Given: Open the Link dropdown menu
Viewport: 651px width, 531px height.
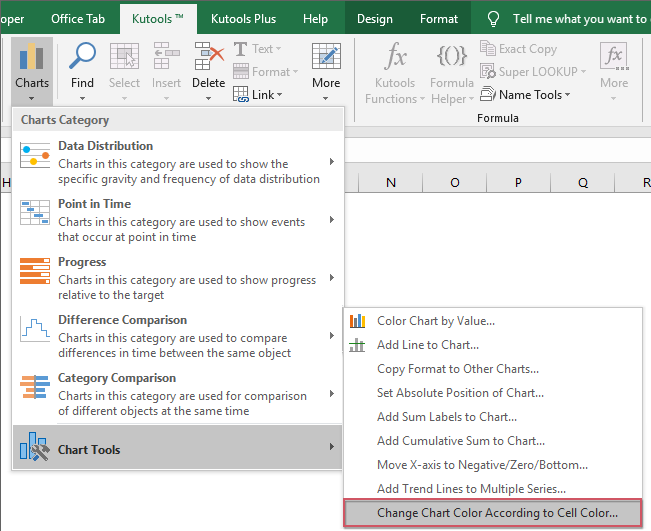Looking at the screenshot, I should (x=258, y=95).
